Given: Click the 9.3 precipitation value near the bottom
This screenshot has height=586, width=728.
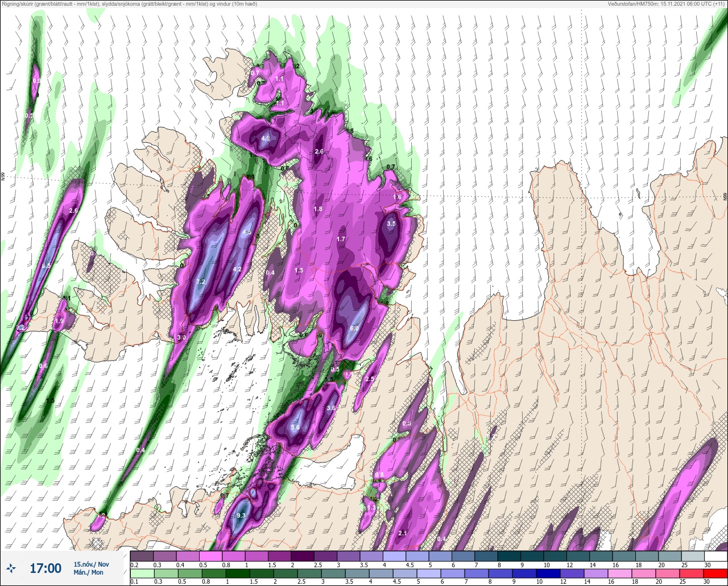Looking at the screenshot, I should (241, 515).
